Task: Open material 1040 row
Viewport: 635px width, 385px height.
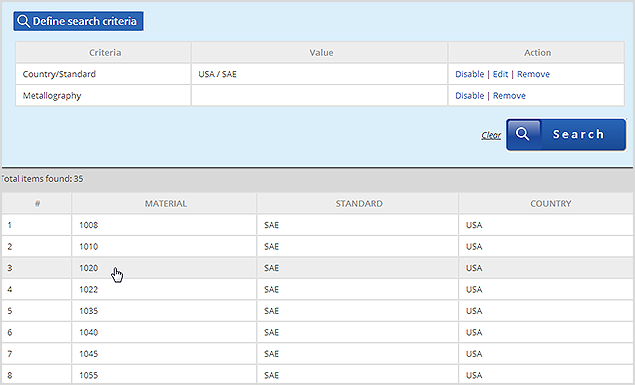Action: (x=318, y=332)
